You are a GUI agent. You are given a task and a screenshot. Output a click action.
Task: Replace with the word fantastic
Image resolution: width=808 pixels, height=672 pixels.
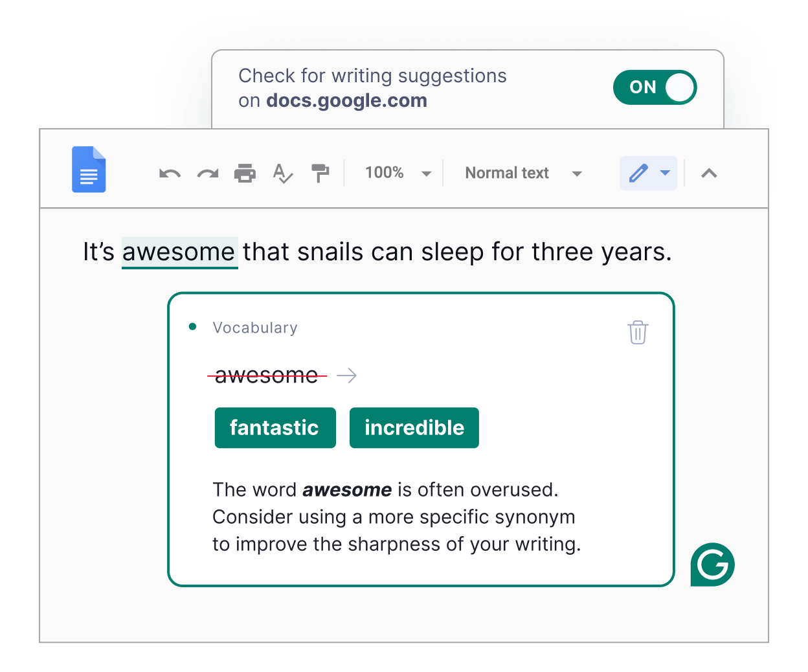[x=275, y=428]
